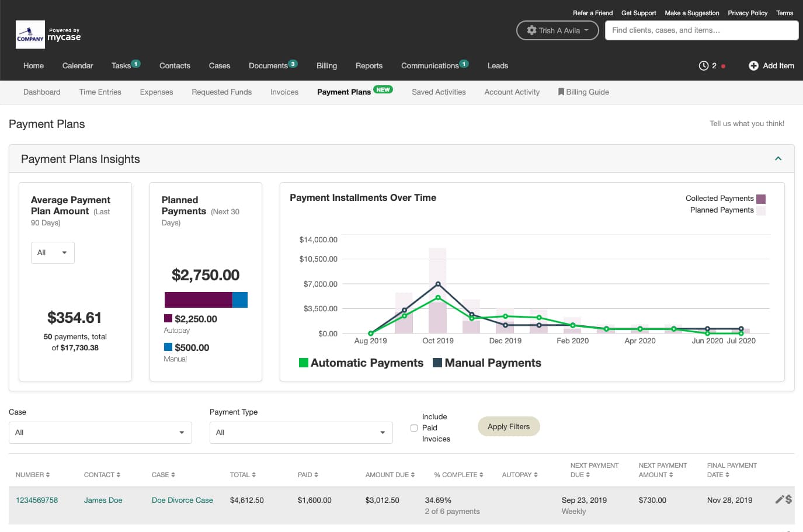Sort table by Number column
Viewport: 803px width, 532px height.
33,475
